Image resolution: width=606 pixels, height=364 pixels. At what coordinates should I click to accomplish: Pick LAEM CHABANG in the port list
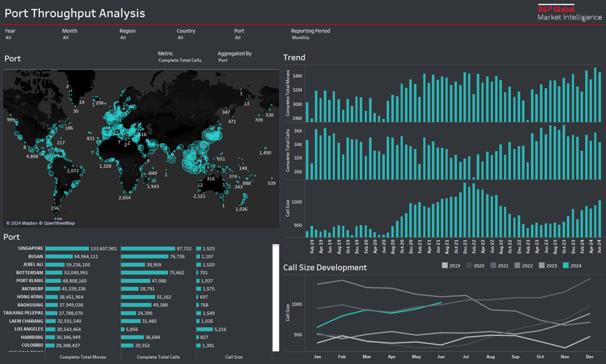pyautogui.click(x=26, y=321)
